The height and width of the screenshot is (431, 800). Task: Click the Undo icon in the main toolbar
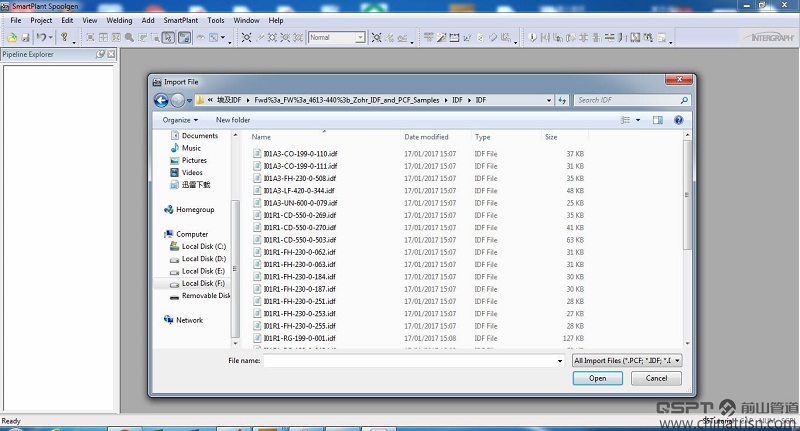coord(40,38)
